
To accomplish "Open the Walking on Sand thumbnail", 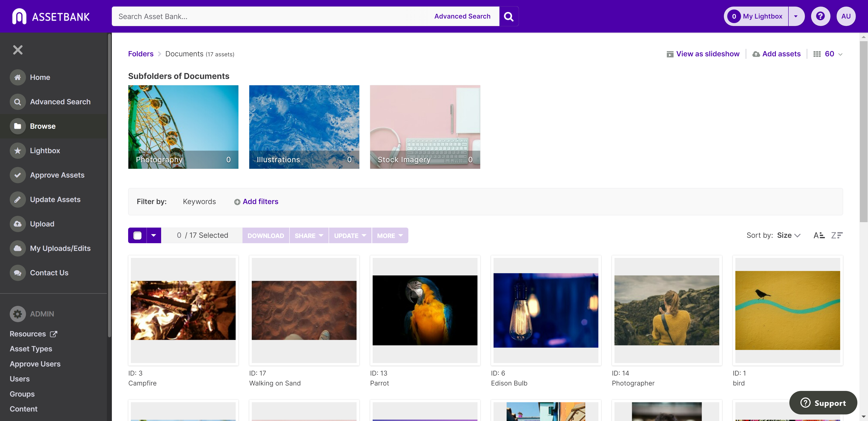I will pyautogui.click(x=304, y=310).
